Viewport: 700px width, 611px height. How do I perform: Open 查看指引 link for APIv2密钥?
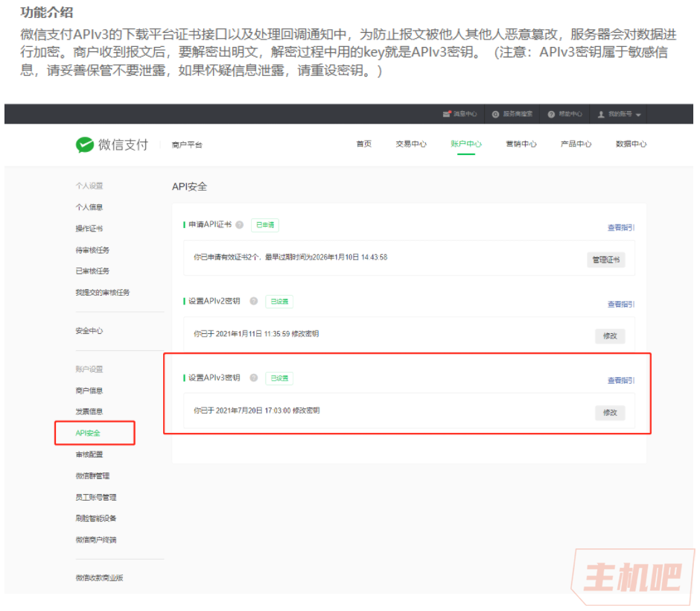click(x=621, y=304)
